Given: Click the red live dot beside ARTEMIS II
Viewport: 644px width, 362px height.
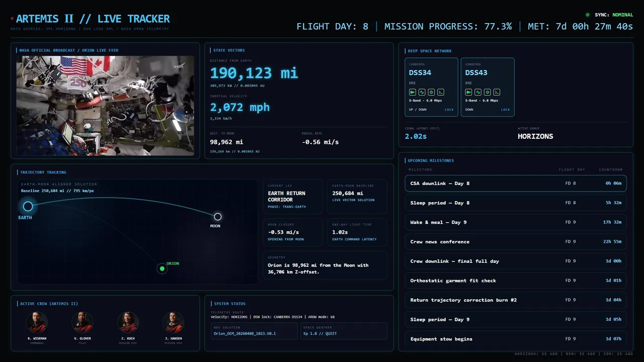Looking at the screenshot, I should [x=12, y=19].
